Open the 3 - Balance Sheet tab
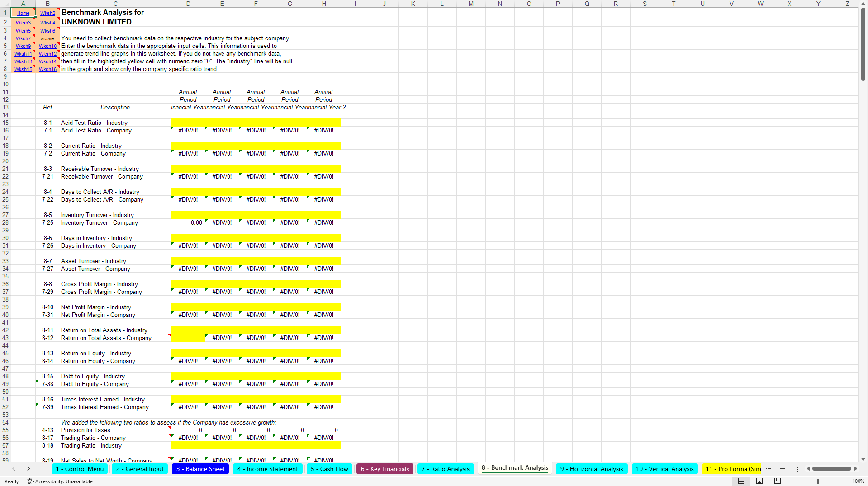The height and width of the screenshot is (486, 868). pyautogui.click(x=200, y=469)
